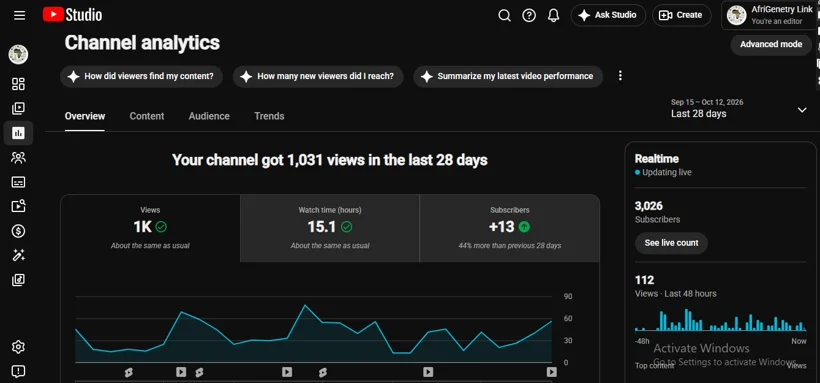Open Audio library in the sidebar

tap(18, 280)
